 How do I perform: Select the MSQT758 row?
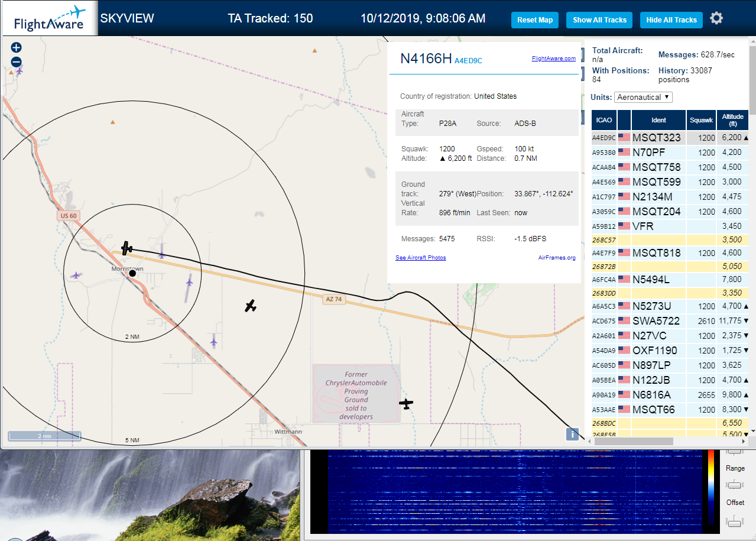click(x=670, y=167)
